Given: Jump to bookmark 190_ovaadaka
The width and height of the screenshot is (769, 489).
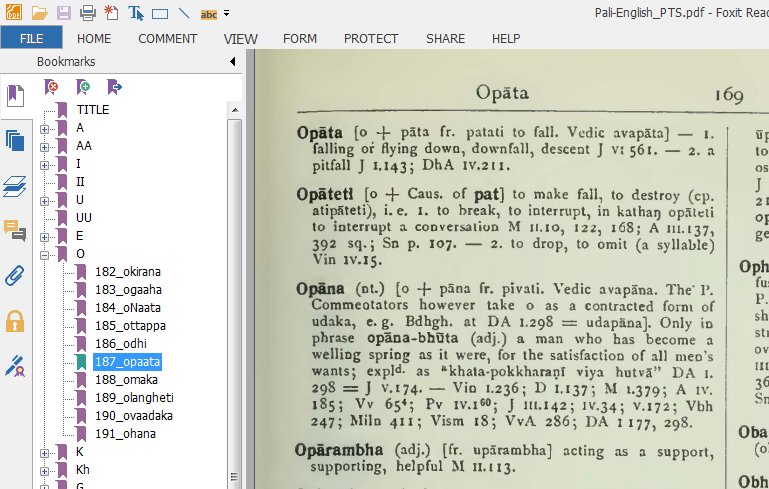Looking at the screenshot, I should click(134, 416).
